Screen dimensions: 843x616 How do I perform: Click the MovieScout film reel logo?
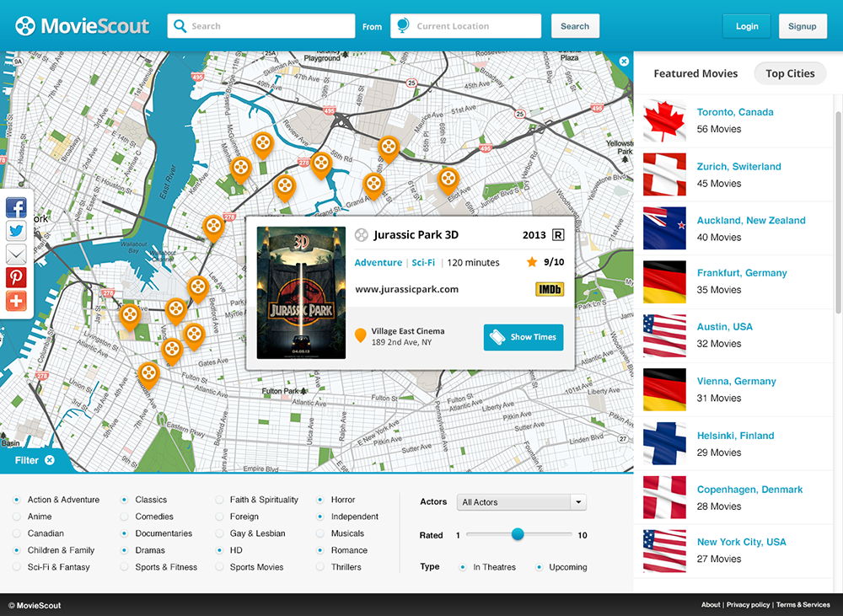coord(24,26)
